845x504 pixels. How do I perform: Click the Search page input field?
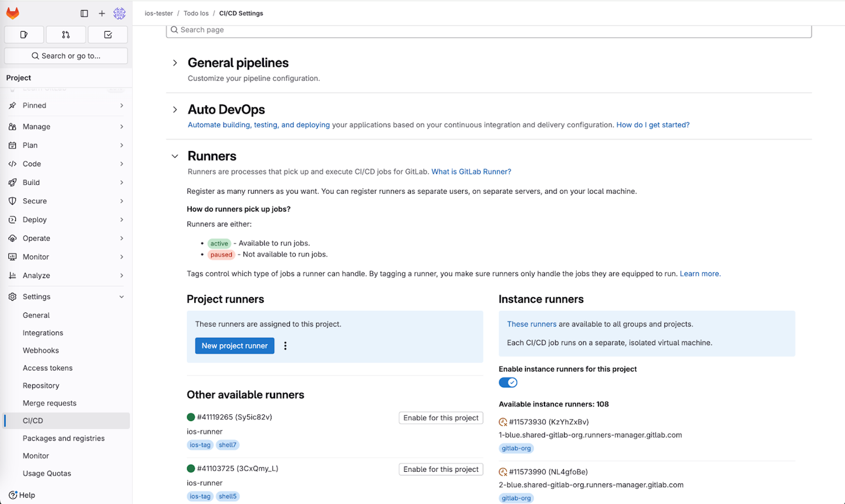[x=489, y=30]
